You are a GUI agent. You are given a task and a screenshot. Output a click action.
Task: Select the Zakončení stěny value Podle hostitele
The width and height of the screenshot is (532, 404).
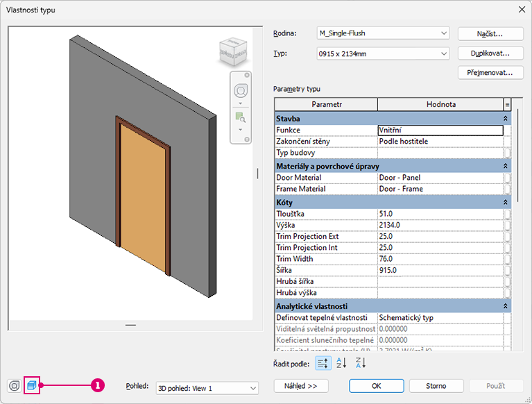click(x=440, y=141)
